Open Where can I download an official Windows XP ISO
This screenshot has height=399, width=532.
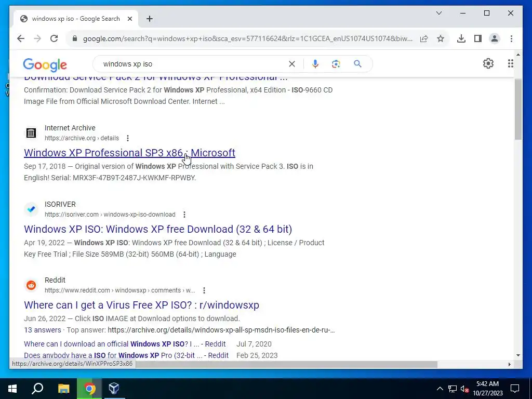[x=125, y=344]
